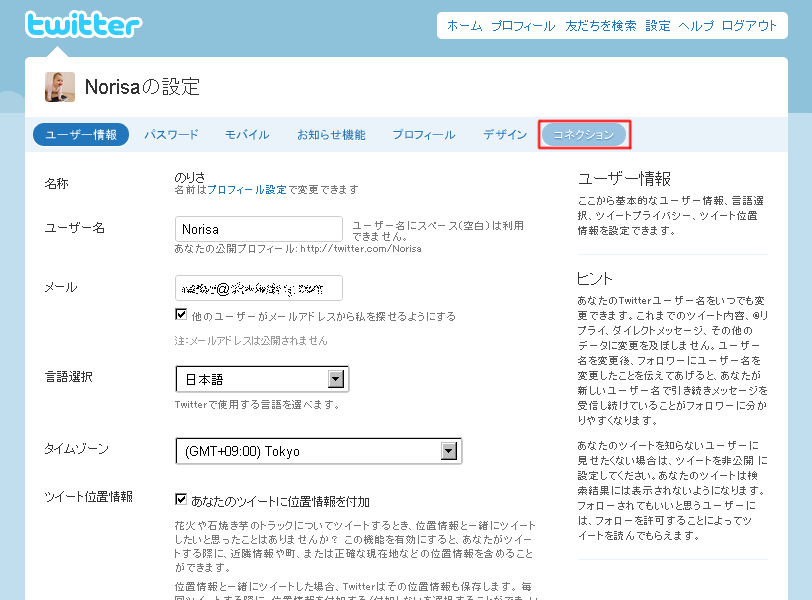This screenshot has width=812, height=600.
Task: Click the public profile URL text http://twitter.com/Norisa
Action: [361, 248]
